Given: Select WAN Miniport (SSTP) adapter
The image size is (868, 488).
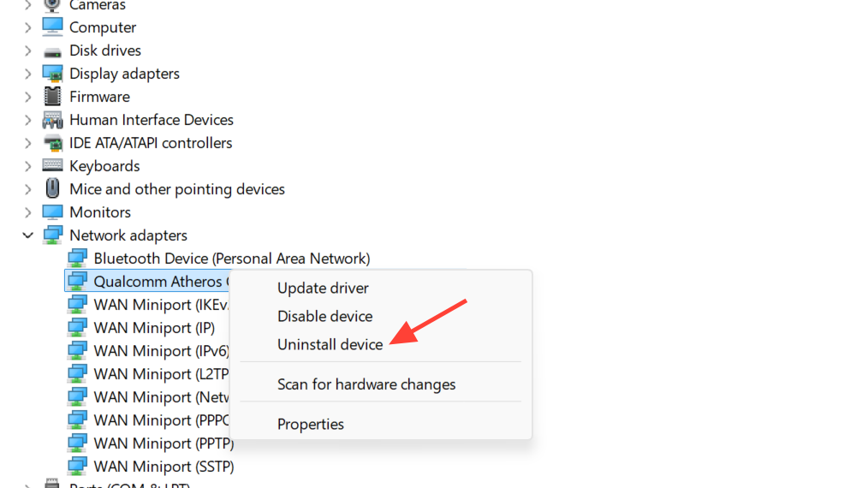Looking at the screenshot, I should pyautogui.click(x=163, y=467).
